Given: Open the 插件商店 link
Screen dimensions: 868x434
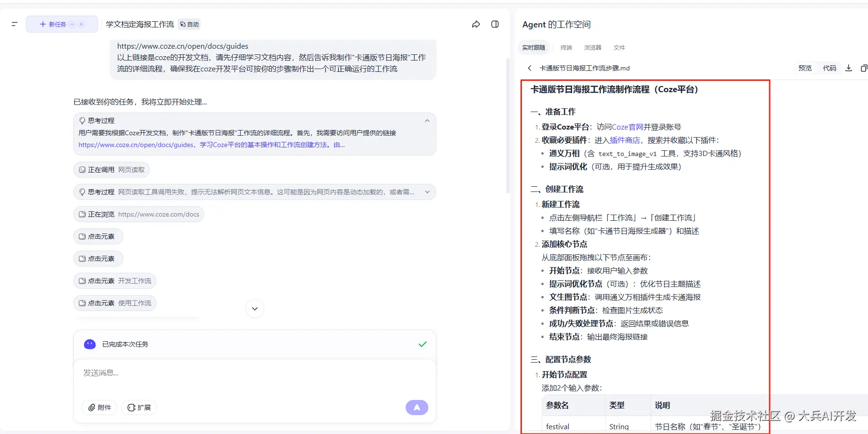Looking at the screenshot, I should (x=625, y=140).
